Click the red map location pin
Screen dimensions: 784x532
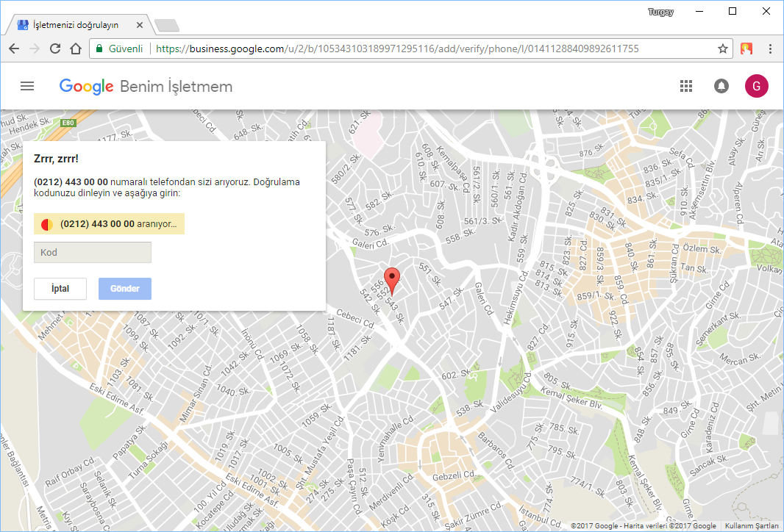point(391,281)
